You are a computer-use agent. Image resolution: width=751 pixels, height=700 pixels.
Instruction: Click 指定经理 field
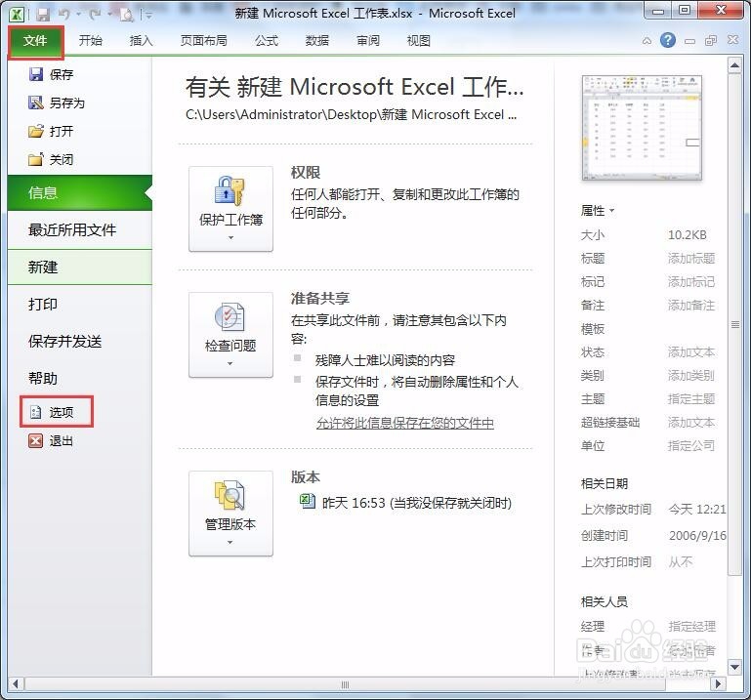692,626
